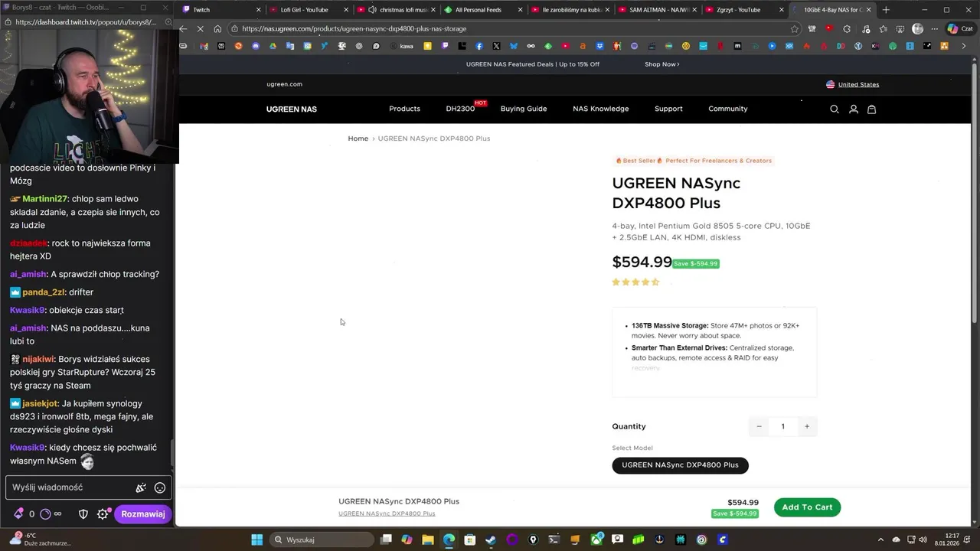Switch to christmas lofi music tab
The image size is (980, 551).
(397, 10)
